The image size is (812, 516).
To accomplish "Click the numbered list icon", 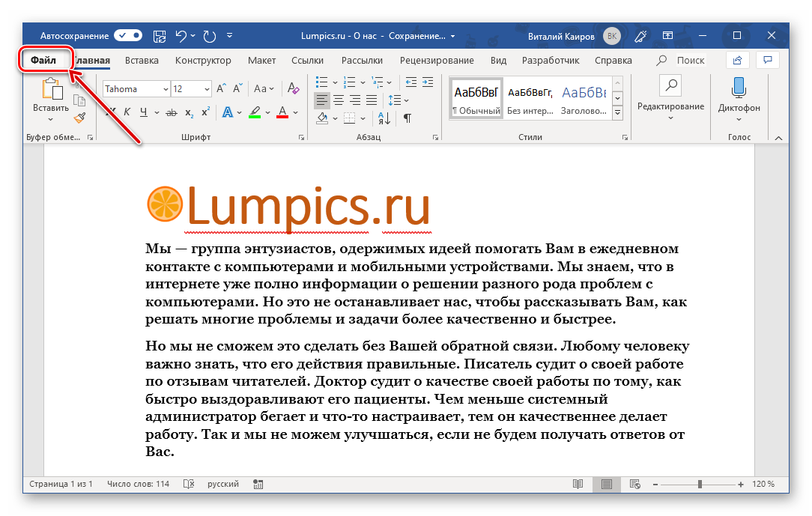I will [350, 82].
